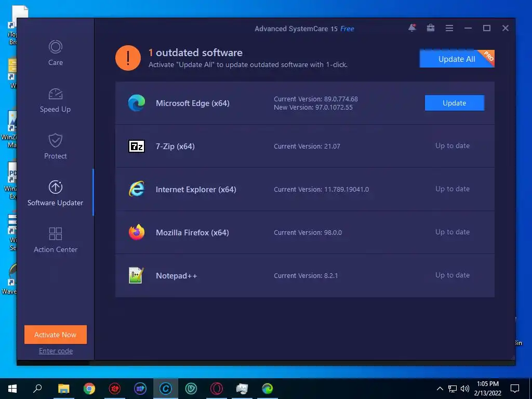Open the Action Center section
This screenshot has height=399, width=532.
(55, 240)
